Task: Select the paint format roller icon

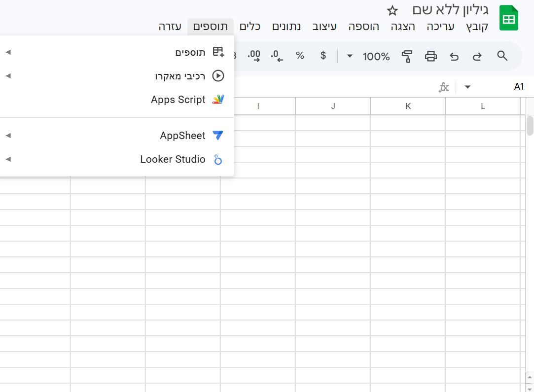Action: (x=407, y=56)
